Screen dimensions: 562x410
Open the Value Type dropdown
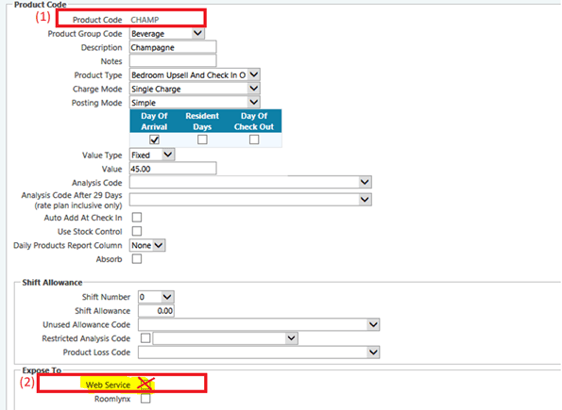(x=152, y=155)
